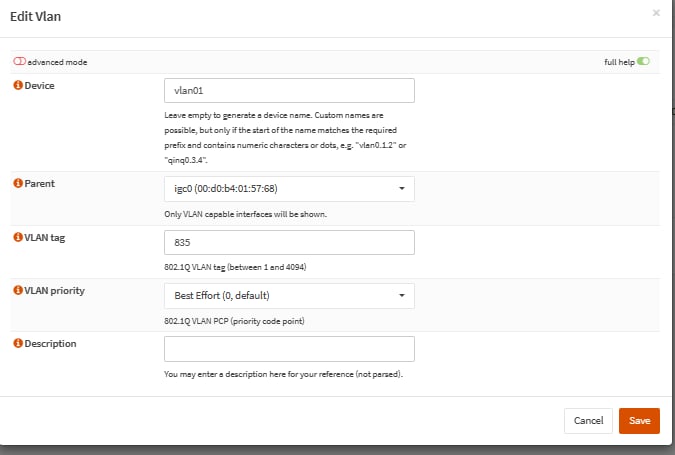
Task: Click the info icon beside Description
Action: 18,343
